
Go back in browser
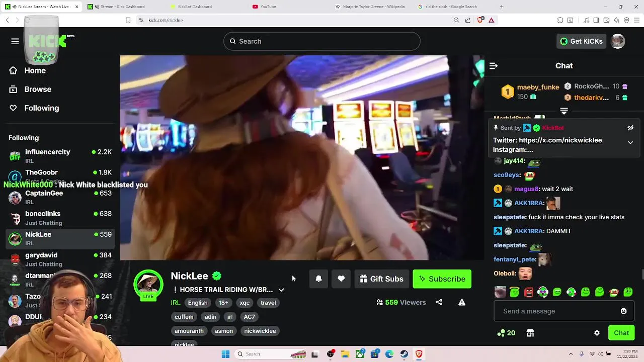coord(7,20)
